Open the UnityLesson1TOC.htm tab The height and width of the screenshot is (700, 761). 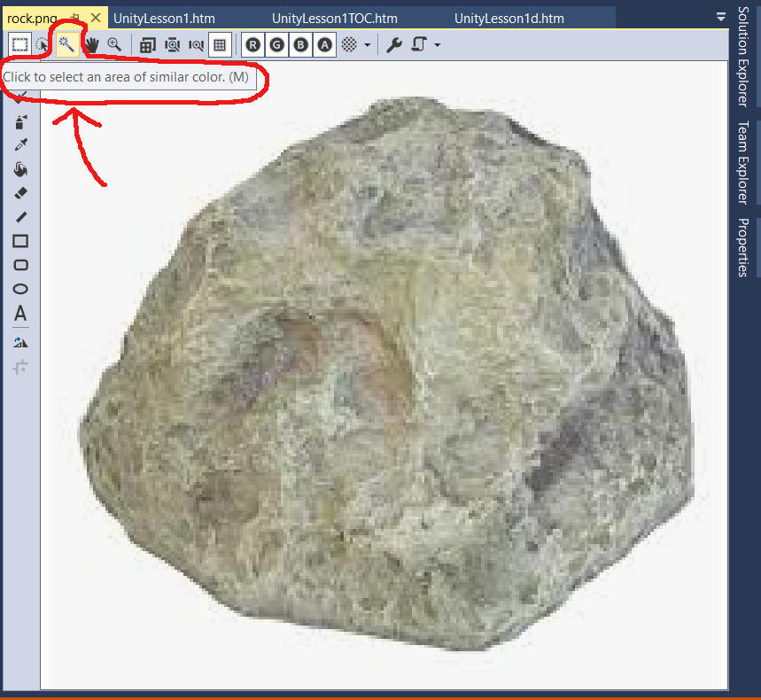coord(334,19)
